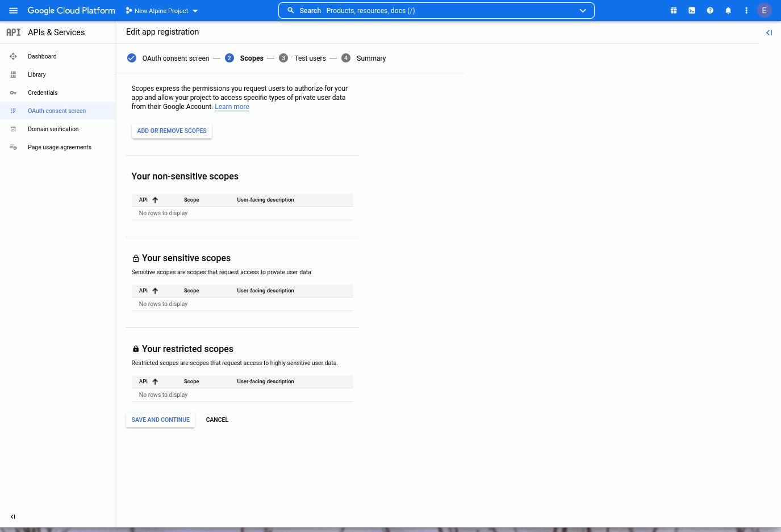Click the search magnifier icon
Image resolution: width=781 pixels, height=532 pixels.
291,11
